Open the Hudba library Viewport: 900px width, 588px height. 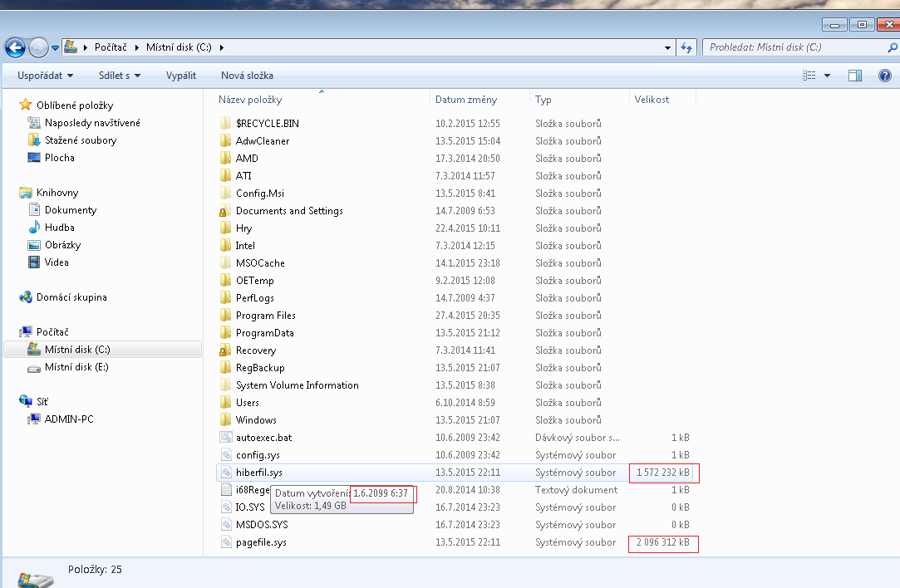click(x=60, y=228)
